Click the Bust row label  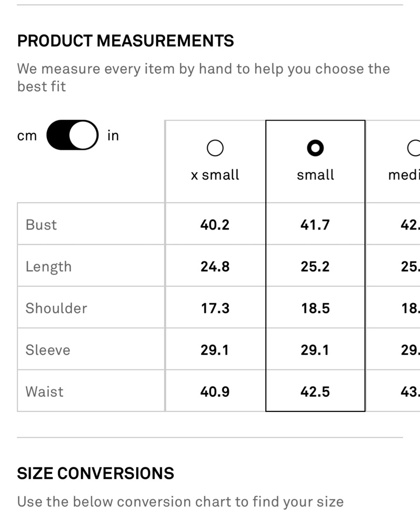41,225
